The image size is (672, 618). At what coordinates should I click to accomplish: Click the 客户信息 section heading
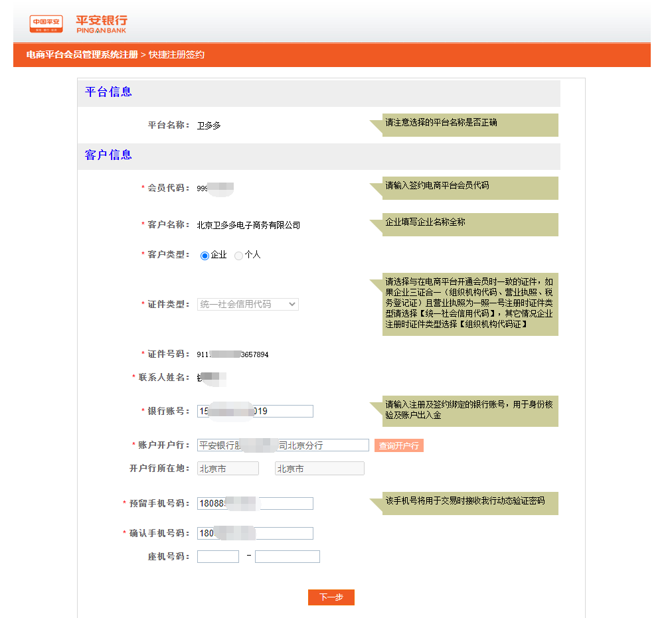[x=108, y=155]
